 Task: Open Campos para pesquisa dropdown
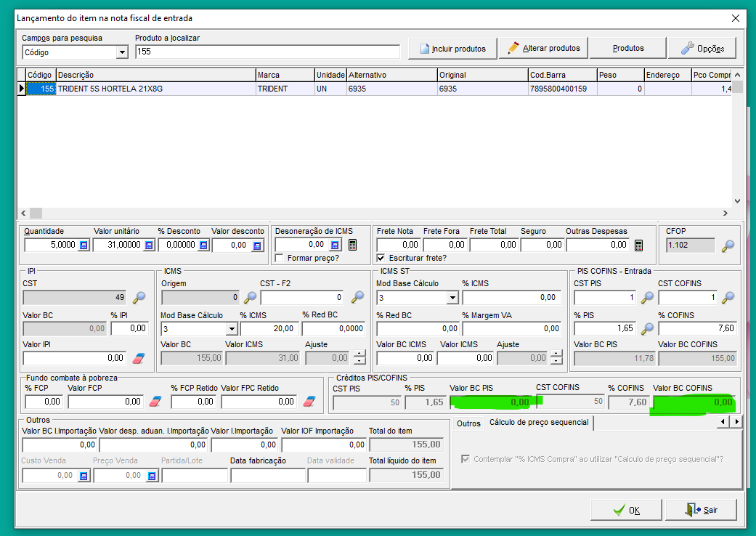tap(122, 52)
